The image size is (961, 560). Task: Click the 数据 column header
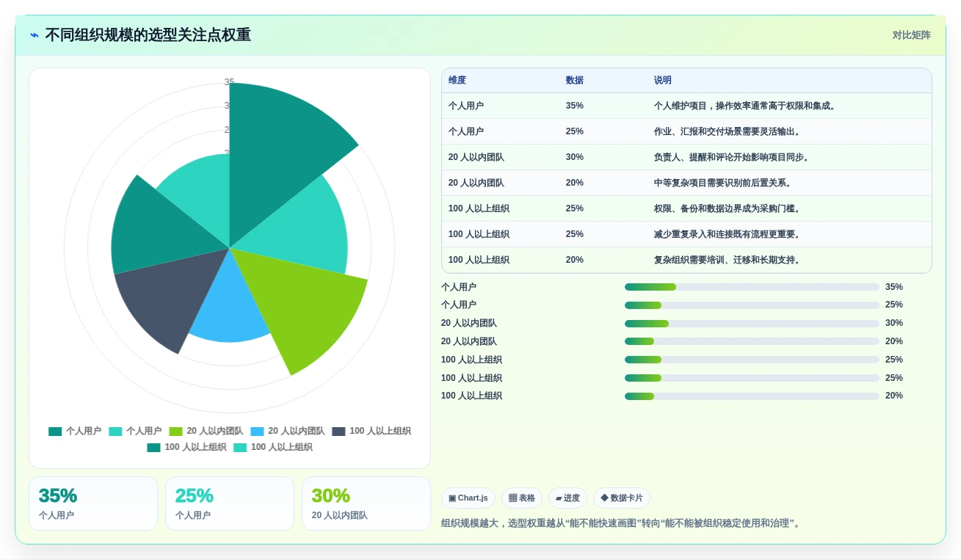[575, 81]
